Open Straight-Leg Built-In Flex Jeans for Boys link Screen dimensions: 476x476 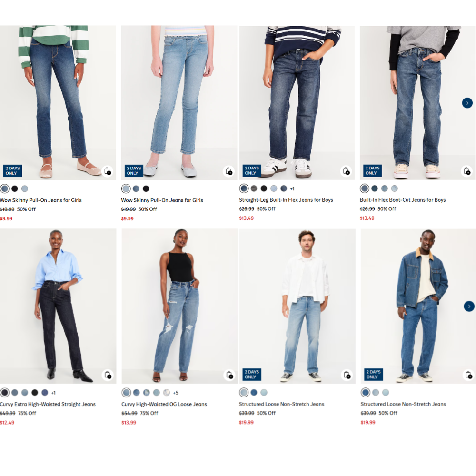click(x=286, y=200)
